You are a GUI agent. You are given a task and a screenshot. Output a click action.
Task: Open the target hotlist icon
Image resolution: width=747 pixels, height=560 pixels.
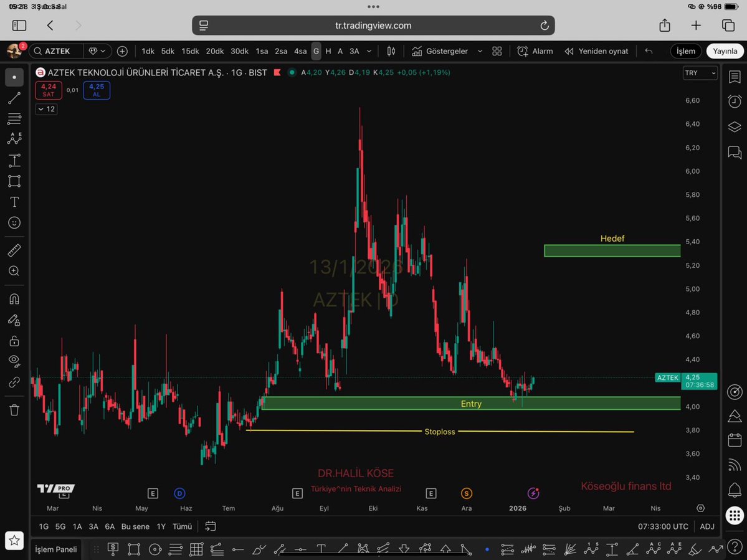coord(735,391)
